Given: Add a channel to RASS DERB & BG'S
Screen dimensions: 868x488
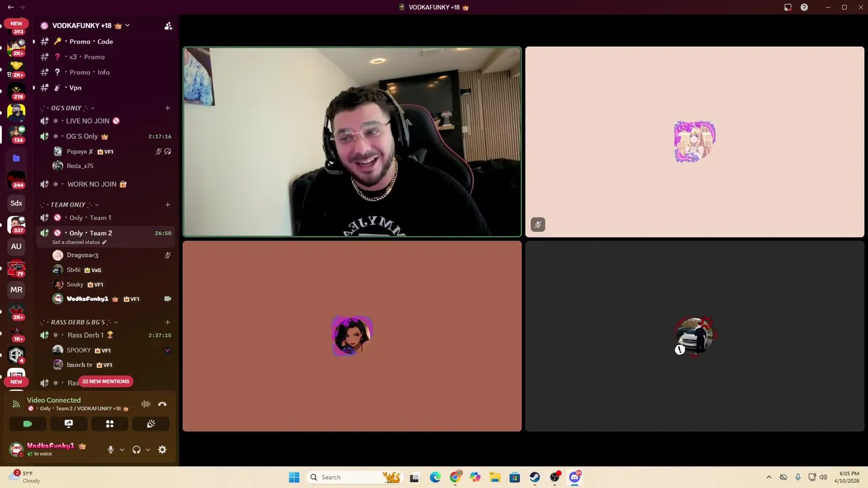Looking at the screenshot, I should coord(167,322).
